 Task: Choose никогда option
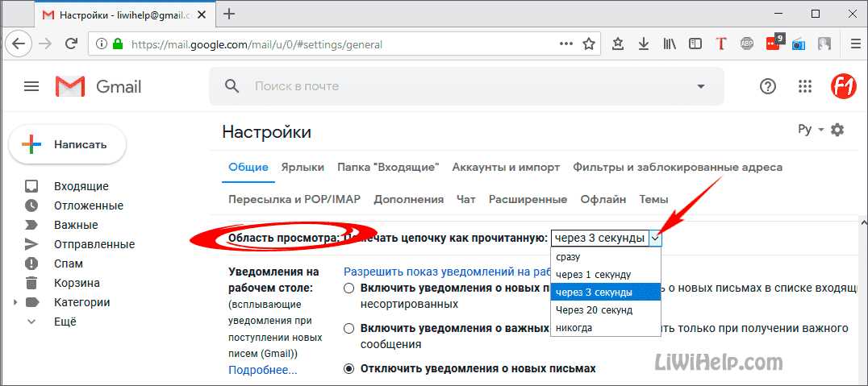coord(606,328)
